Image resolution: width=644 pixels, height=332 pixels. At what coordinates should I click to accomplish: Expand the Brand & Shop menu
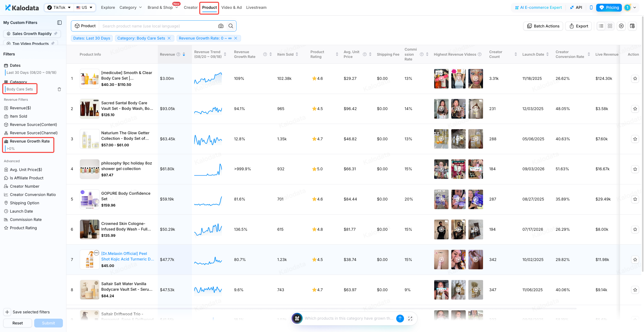[163, 8]
